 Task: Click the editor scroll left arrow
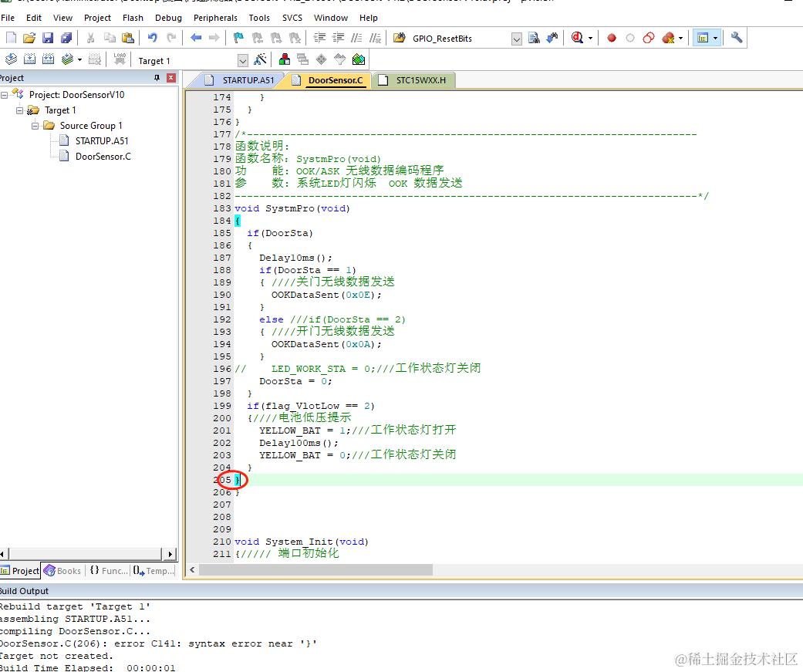(192, 569)
